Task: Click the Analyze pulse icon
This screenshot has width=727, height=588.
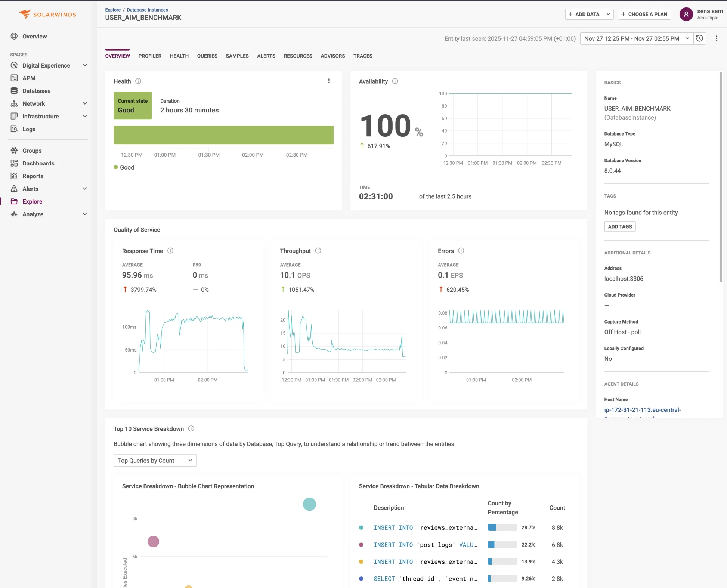Action: click(14, 214)
